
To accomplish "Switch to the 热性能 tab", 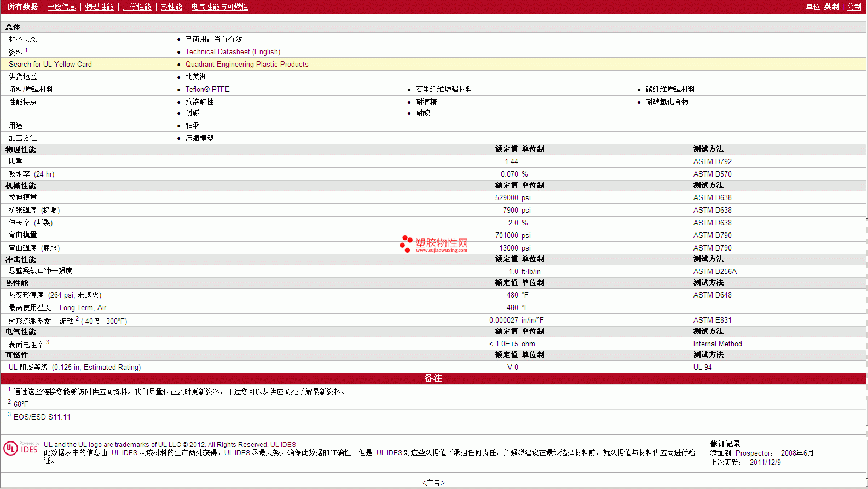I will tap(171, 7).
